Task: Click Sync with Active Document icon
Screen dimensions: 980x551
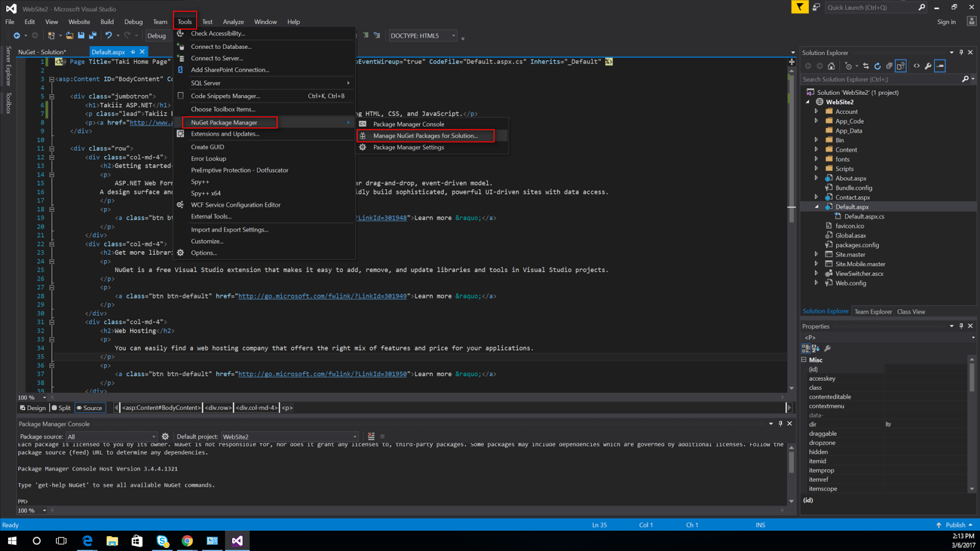Action: pos(865,66)
